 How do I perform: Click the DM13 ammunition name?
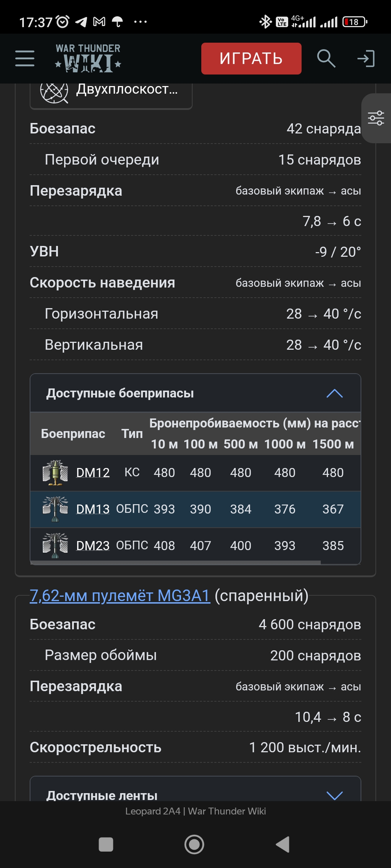coord(93,509)
